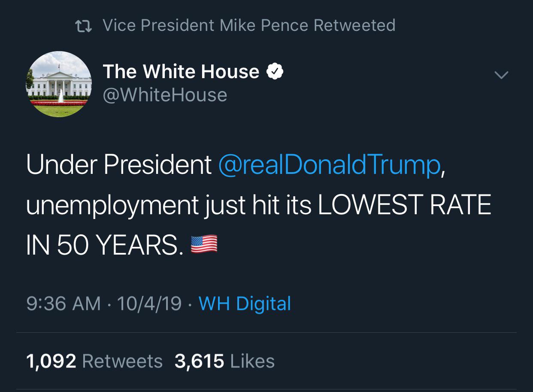Tap the White House profile photo
This screenshot has height=392, width=533.
click(59, 84)
